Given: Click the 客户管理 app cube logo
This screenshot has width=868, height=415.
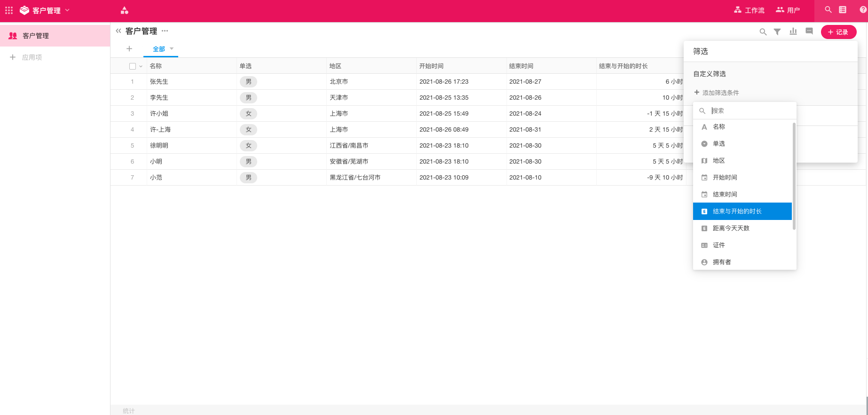Looking at the screenshot, I should pyautogui.click(x=24, y=10).
